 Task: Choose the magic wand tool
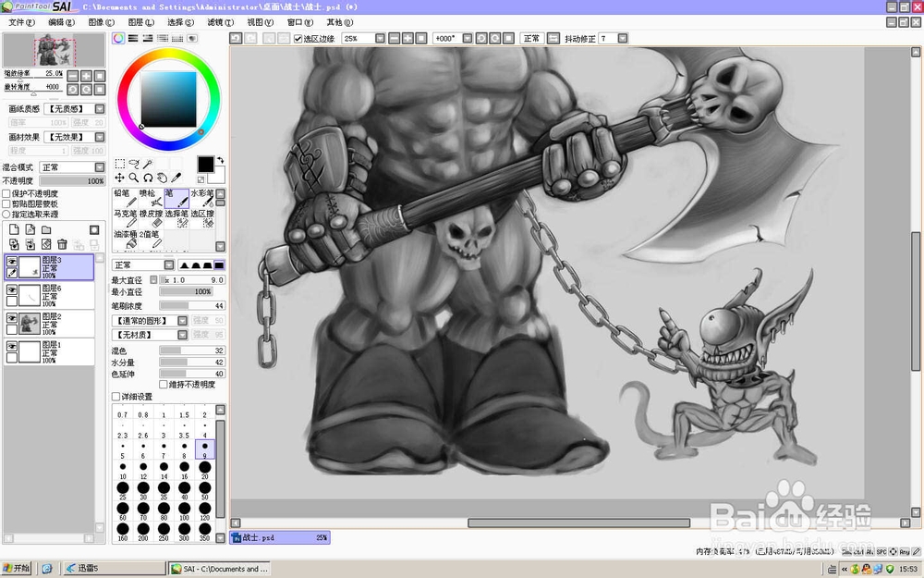[x=149, y=164]
